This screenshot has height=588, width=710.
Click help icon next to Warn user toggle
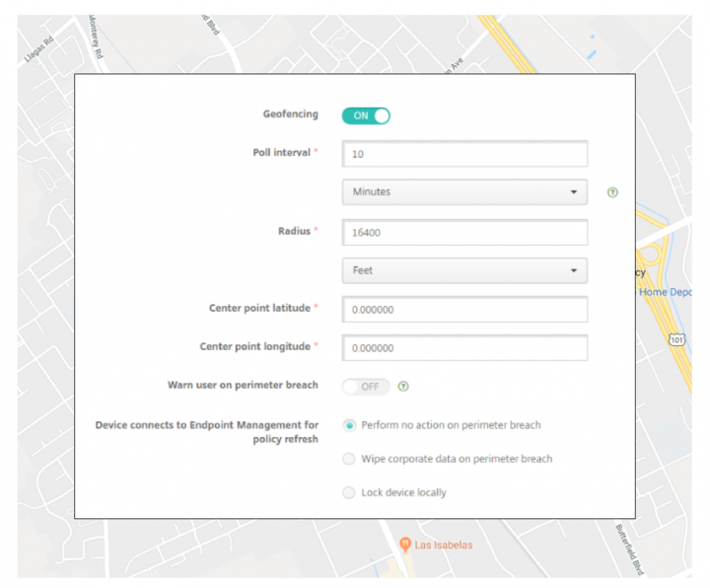coord(403,387)
